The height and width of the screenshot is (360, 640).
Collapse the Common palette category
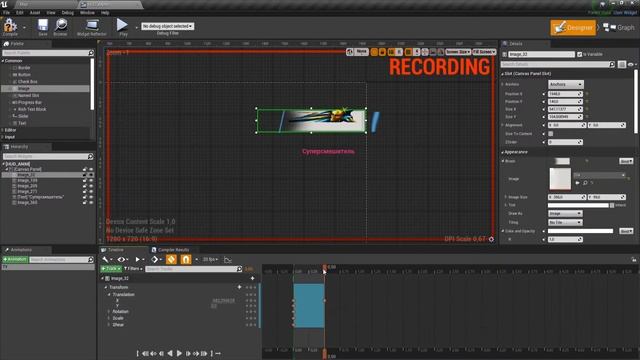pyautogui.click(x=3, y=61)
